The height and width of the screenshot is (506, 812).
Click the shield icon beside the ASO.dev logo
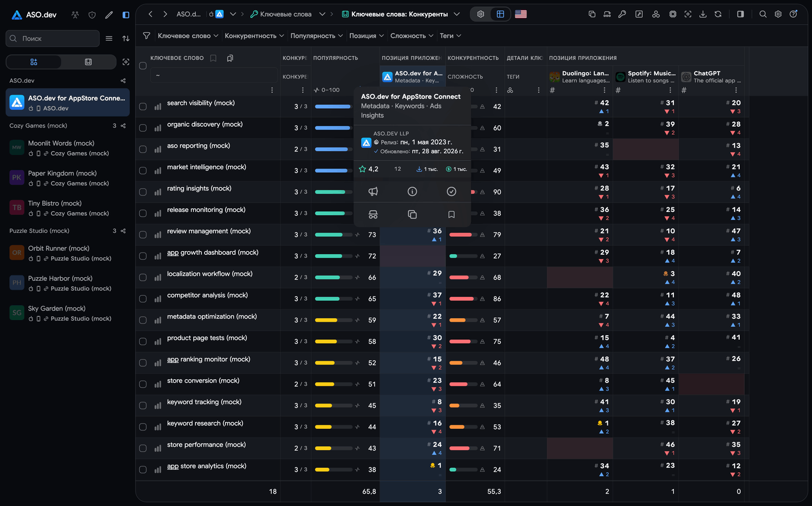(x=92, y=15)
